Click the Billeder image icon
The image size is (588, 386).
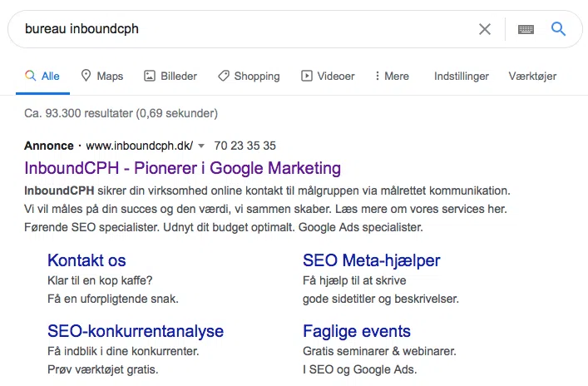150,76
